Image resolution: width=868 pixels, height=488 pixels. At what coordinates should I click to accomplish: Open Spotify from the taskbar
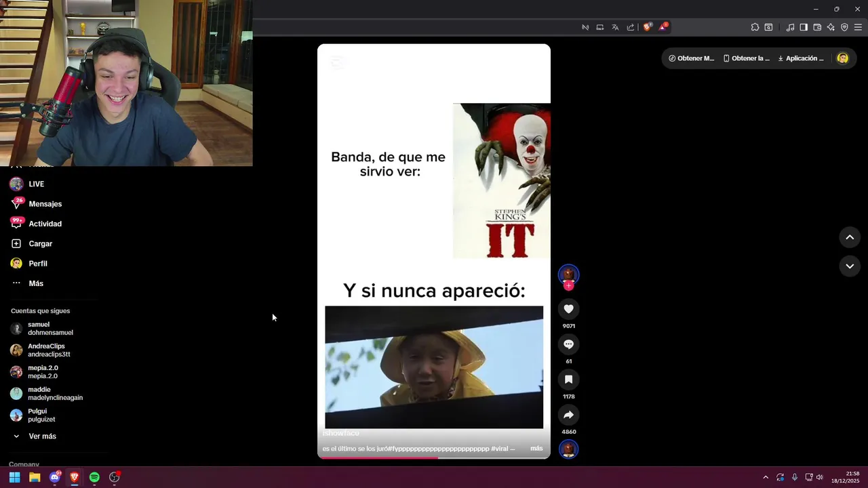click(94, 477)
